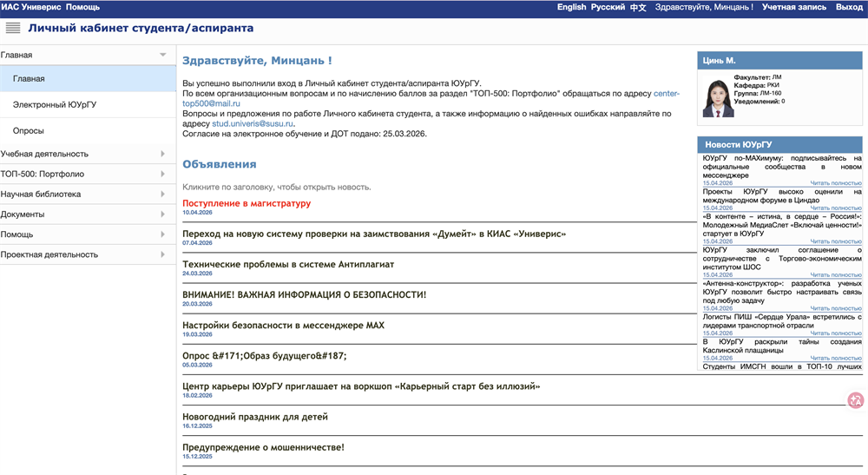Click Студенты ИМСГН news headline
868x475 pixels.
[782, 366]
